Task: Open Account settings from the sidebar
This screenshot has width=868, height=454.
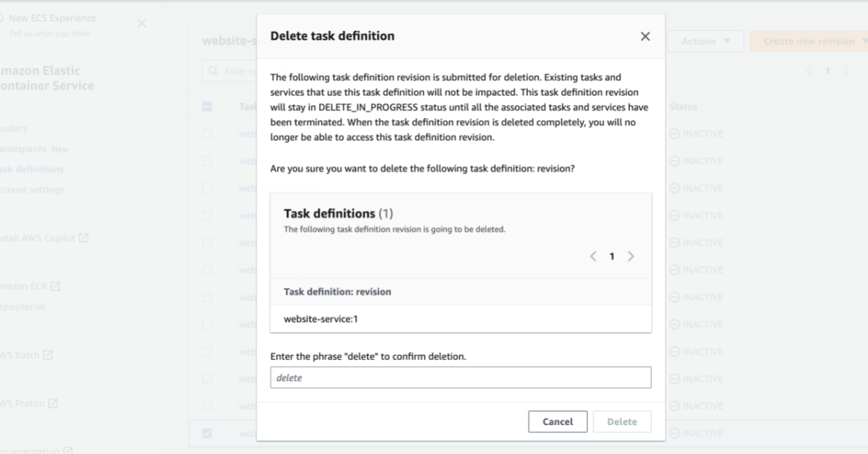Action: pos(32,189)
